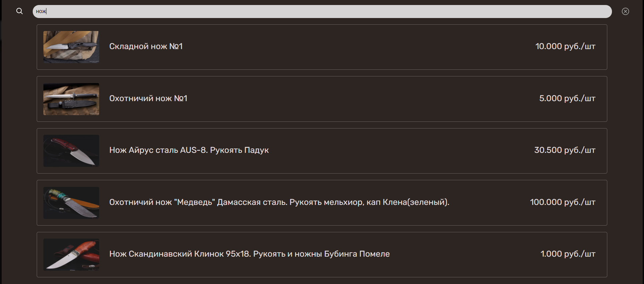Click the 5.000 руб./шт price label
This screenshot has width=644, height=284.
pos(567,98)
